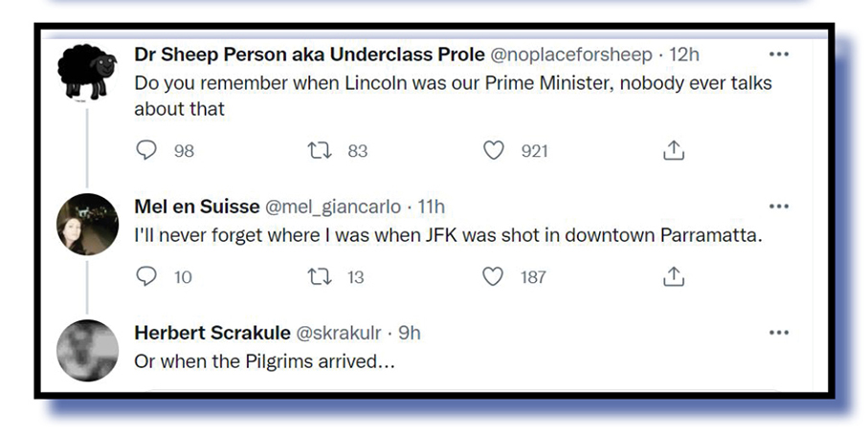The height and width of the screenshot is (435, 868).
Task: Share Dr Sheep Person's tweet
Action: point(673,151)
